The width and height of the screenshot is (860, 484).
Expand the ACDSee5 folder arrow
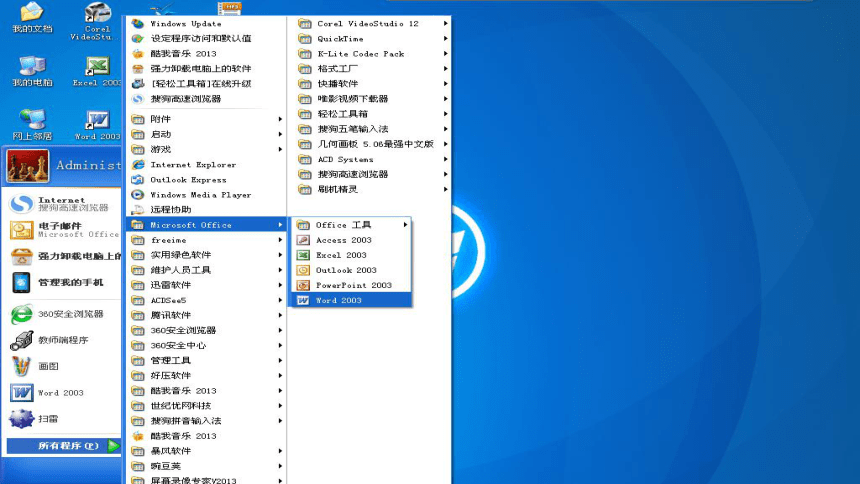(280, 300)
